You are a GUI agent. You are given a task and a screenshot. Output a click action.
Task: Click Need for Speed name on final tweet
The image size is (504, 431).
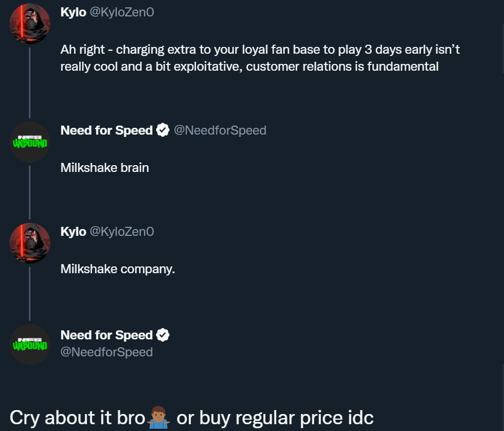[x=106, y=335]
